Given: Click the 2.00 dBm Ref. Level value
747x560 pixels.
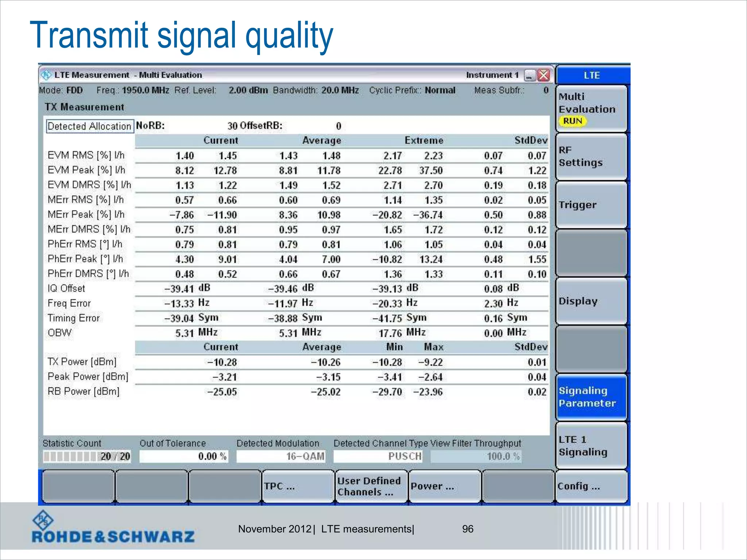Looking at the screenshot, I should pyautogui.click(x=248, y=90).
